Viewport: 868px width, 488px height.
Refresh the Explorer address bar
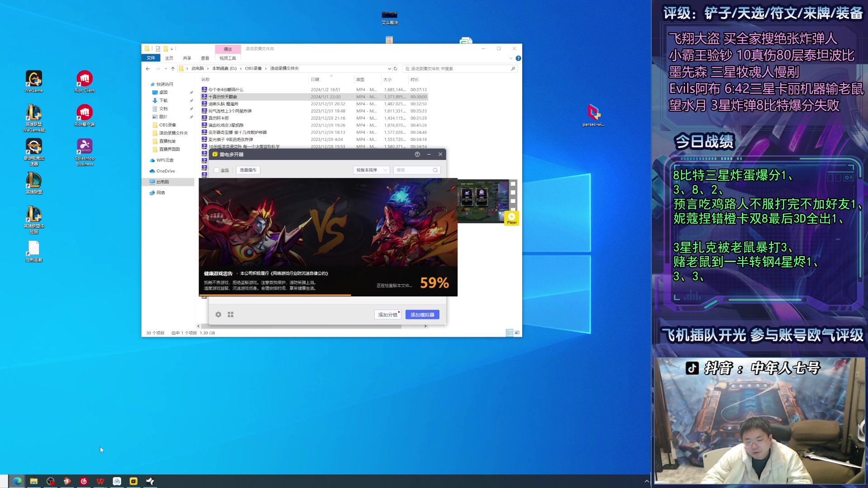click(396, 69)
